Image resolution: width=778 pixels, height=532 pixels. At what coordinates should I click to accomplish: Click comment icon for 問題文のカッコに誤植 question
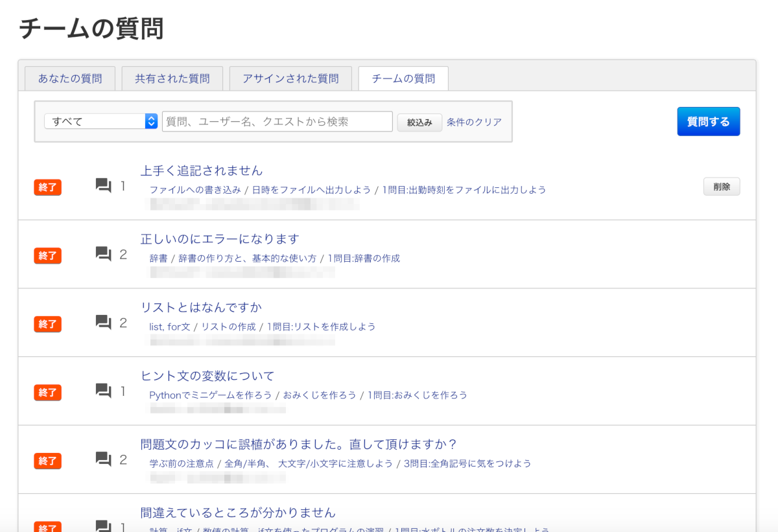point(103,460)
